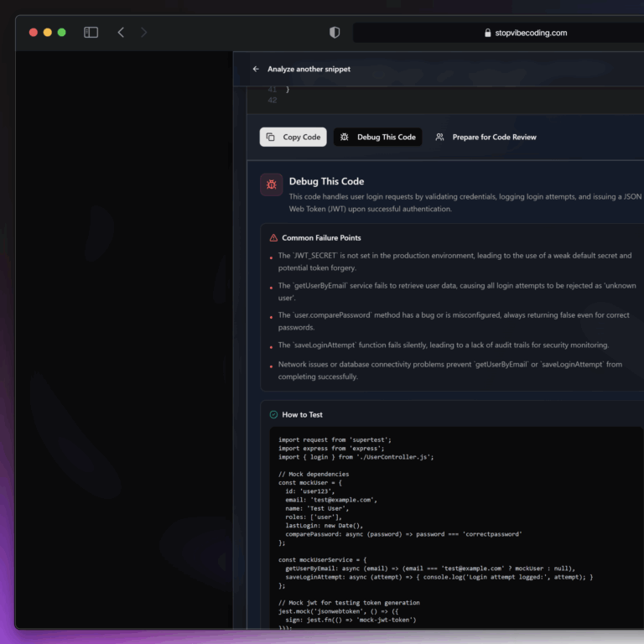Viewport: 644px width, 644px height.
Task: Click the bullet about user.comparePassword bug
Action: pyautogui.click(x=454, y=321)
